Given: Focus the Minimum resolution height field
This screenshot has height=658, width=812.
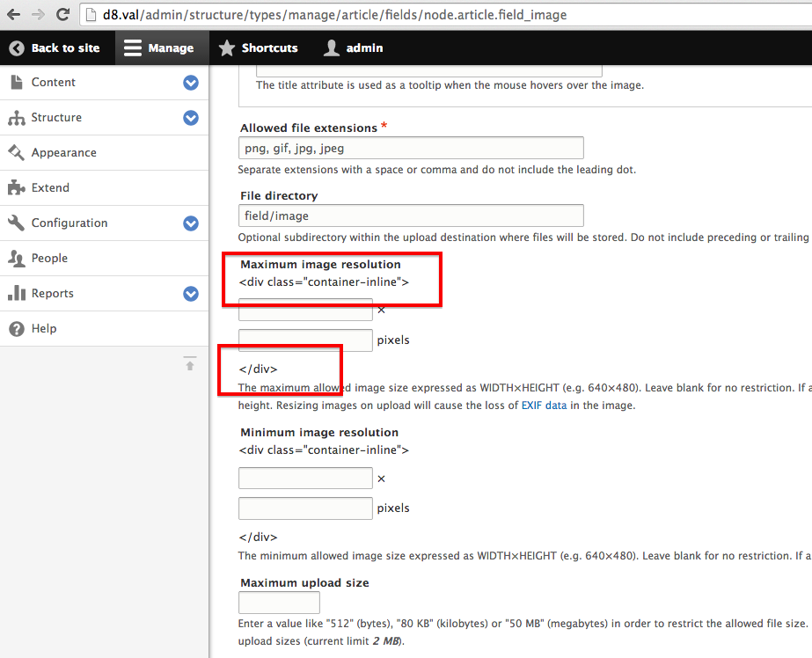Looking at the screenshot, I should 305,508.
